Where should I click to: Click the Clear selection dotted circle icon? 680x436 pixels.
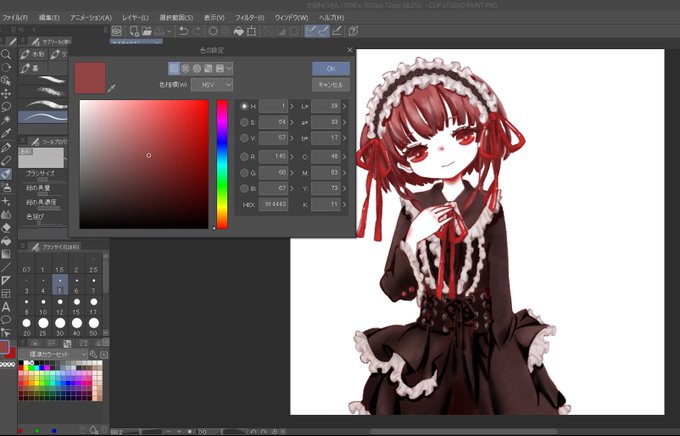(x=213, y=31)
